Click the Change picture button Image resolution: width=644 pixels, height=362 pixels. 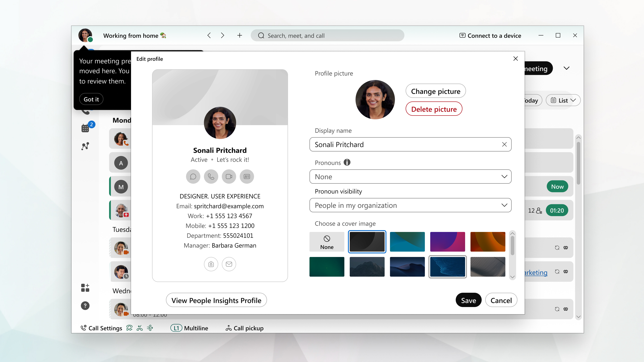435,91
